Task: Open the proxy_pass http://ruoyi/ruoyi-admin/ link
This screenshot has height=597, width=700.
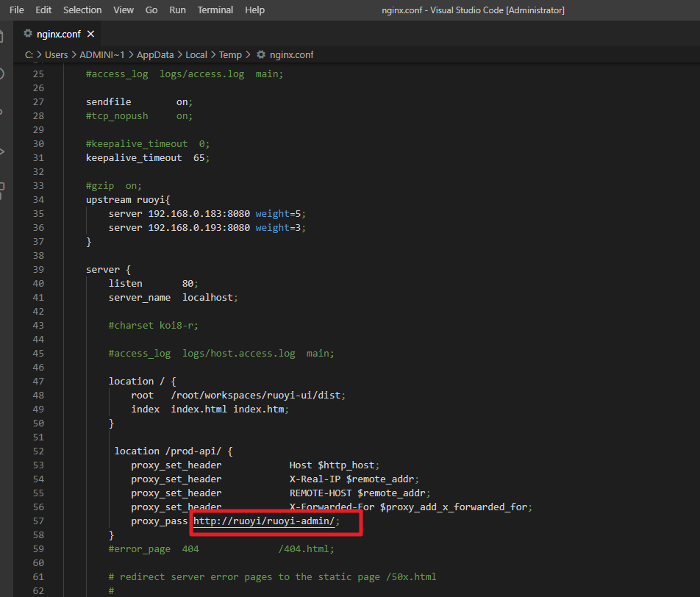Action: coord(264,521)
